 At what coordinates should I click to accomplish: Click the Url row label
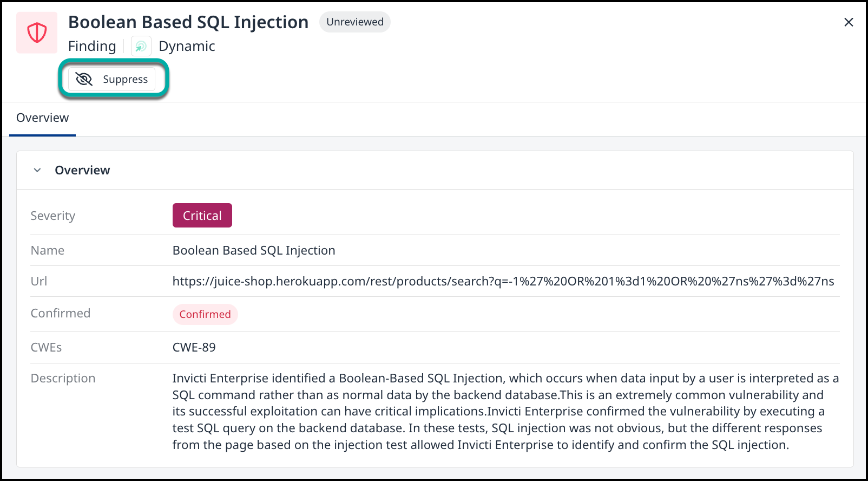tap(39, 281)
